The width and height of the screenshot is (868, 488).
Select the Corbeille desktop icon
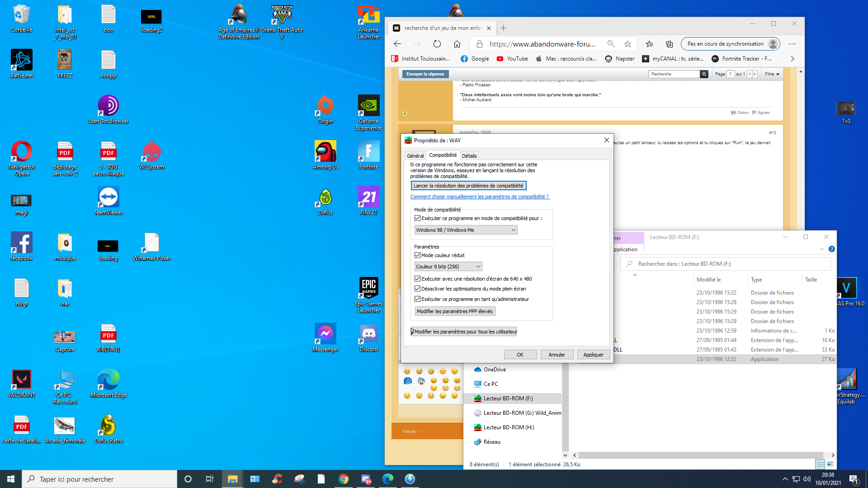22,19
